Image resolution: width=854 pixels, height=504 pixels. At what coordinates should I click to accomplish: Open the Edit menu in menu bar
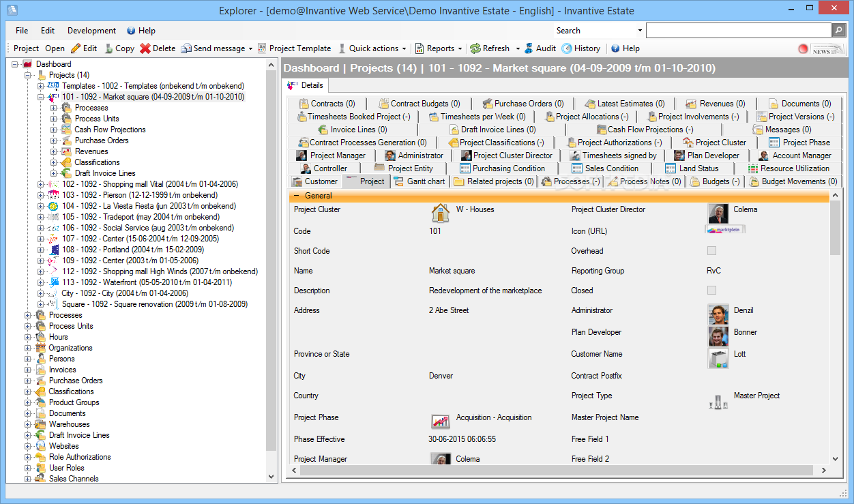coord(48,31)
